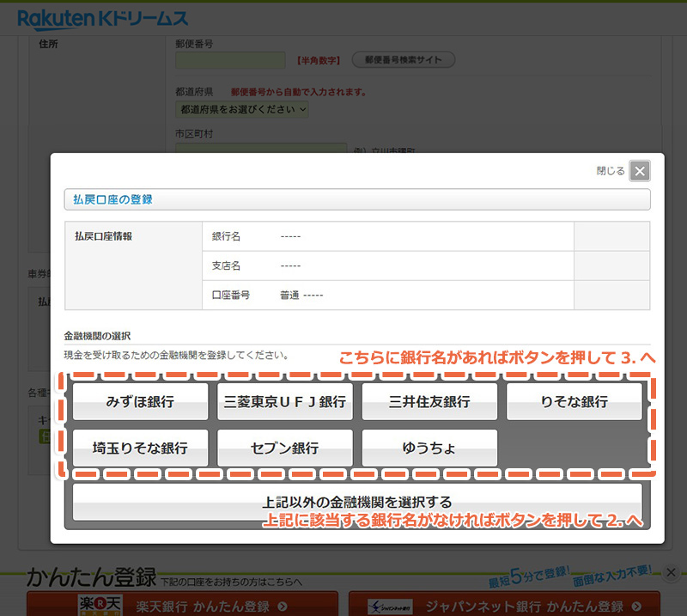Click the 支店名 row label

tap(226, 265)
